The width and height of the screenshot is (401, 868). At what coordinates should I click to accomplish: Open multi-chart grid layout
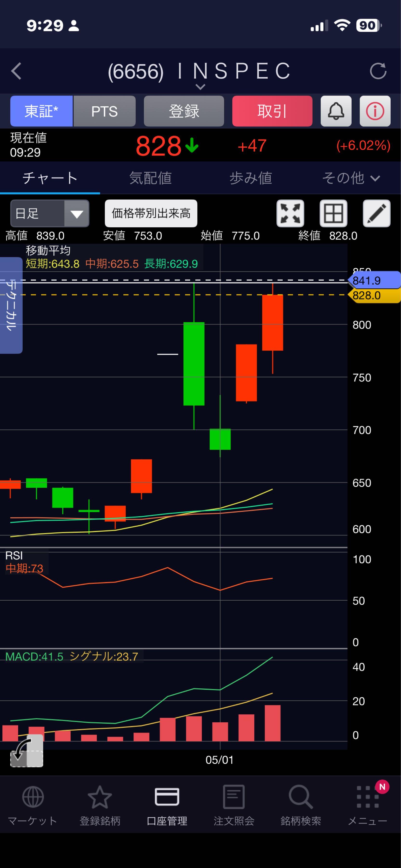click(x=333, y=213)
